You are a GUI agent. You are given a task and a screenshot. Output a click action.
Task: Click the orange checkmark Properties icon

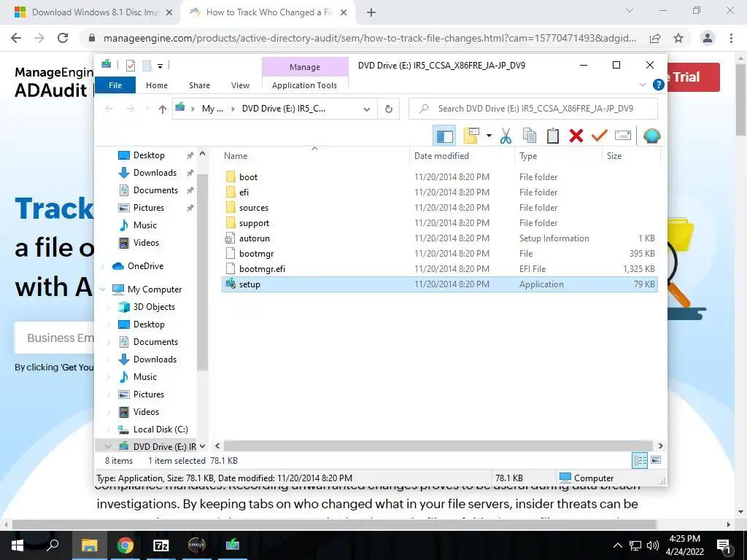[x=600, y=136]
